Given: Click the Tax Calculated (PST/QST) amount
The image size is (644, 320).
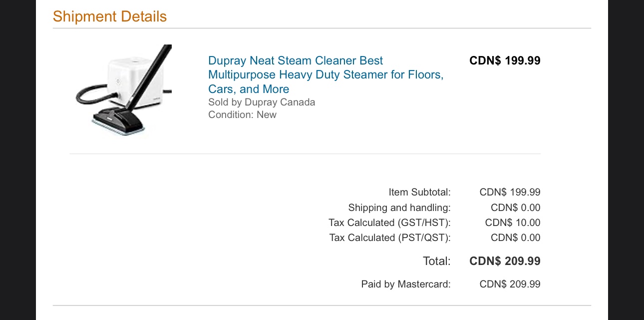Looking at the screenshot, I should (x=515, y=237).
